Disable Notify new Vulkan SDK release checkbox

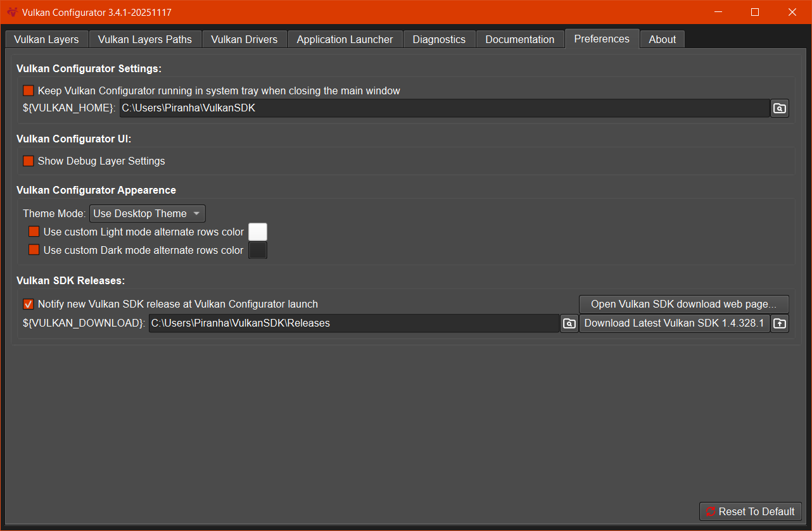coord(29,304)
